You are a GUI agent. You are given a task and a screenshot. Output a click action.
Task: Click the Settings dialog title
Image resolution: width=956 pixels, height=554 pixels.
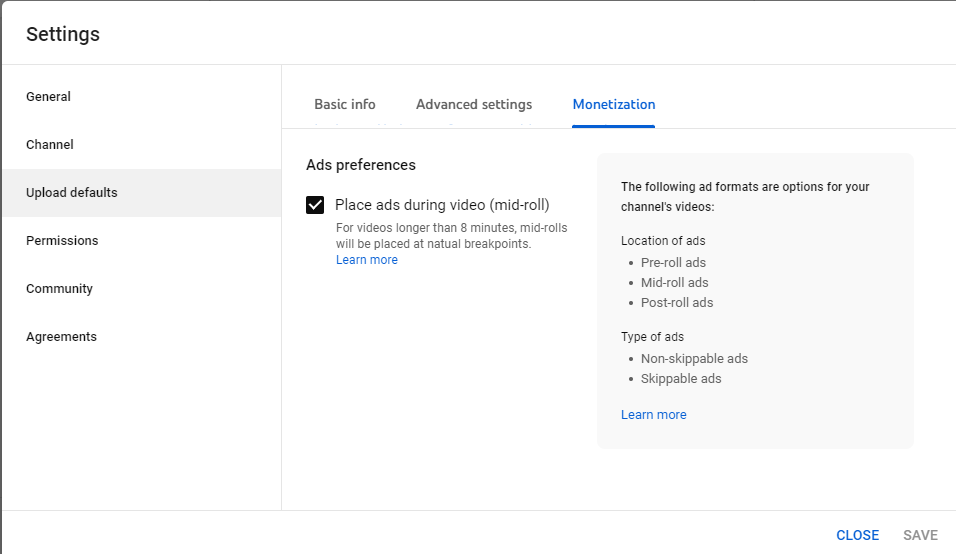(x=63, y=34)
